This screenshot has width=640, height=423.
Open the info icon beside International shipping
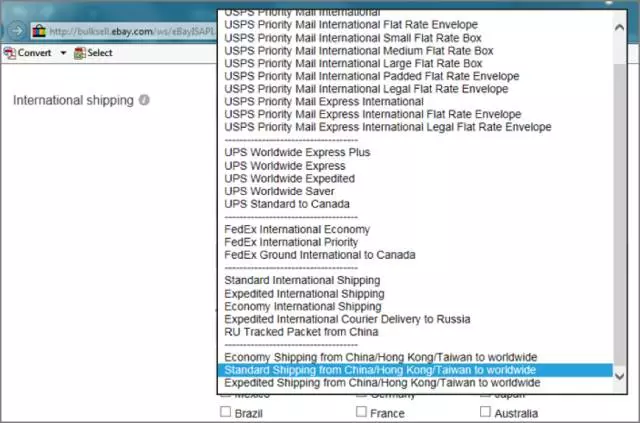[144, 100]
